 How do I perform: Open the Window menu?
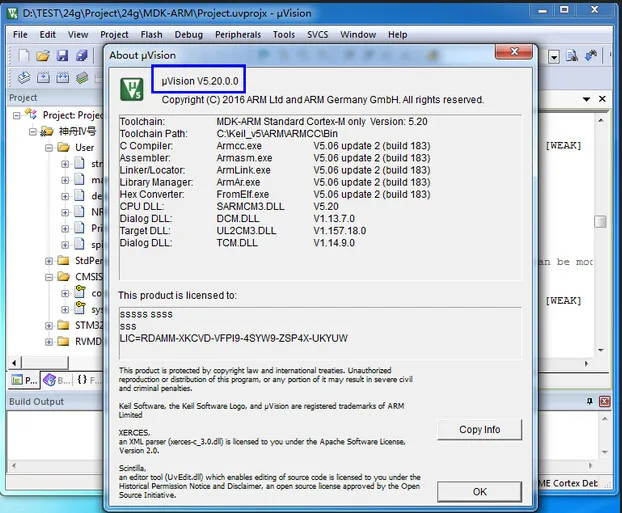[358, 35]
